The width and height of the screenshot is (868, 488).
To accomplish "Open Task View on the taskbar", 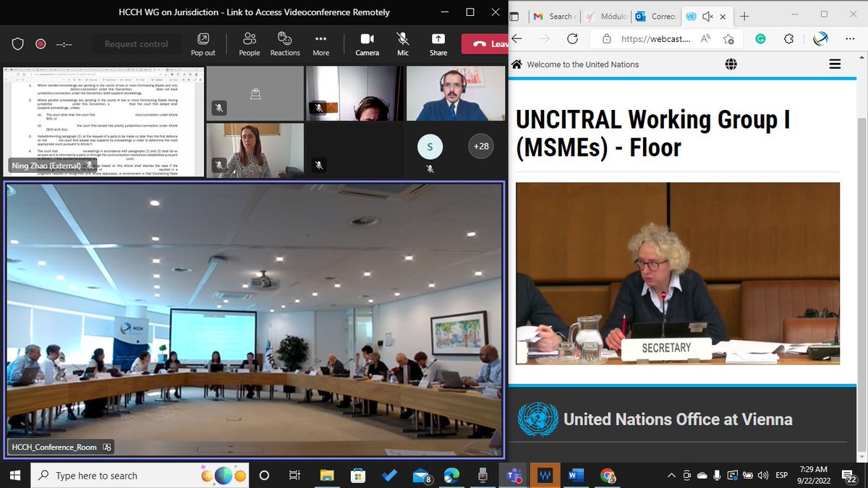I will [x=294, y=475].
